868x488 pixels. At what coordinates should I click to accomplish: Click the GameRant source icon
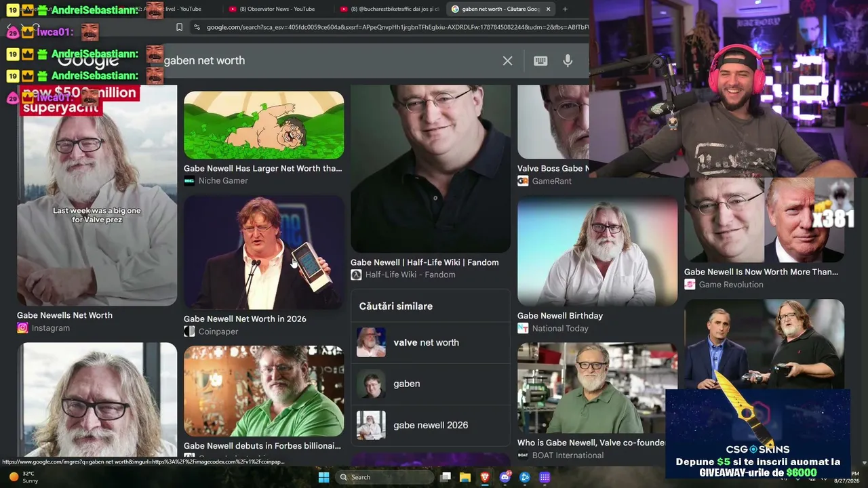(523, 181)
